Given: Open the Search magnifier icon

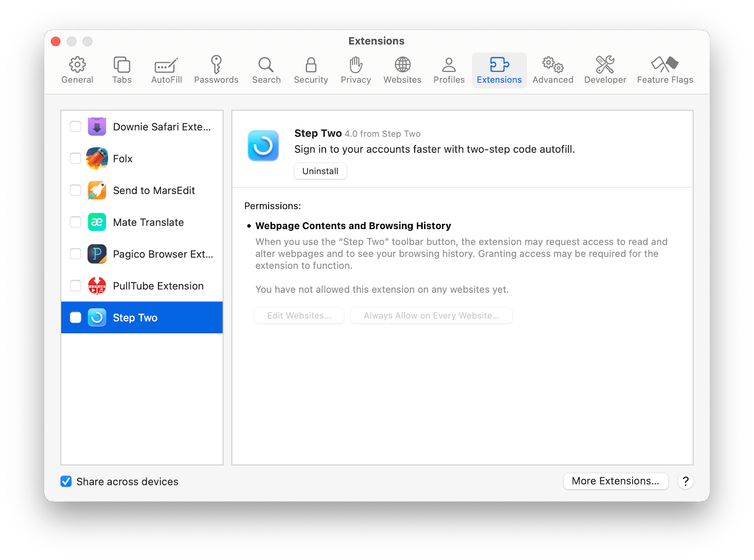Looking at the screenshot, I should tap(266, 65).
